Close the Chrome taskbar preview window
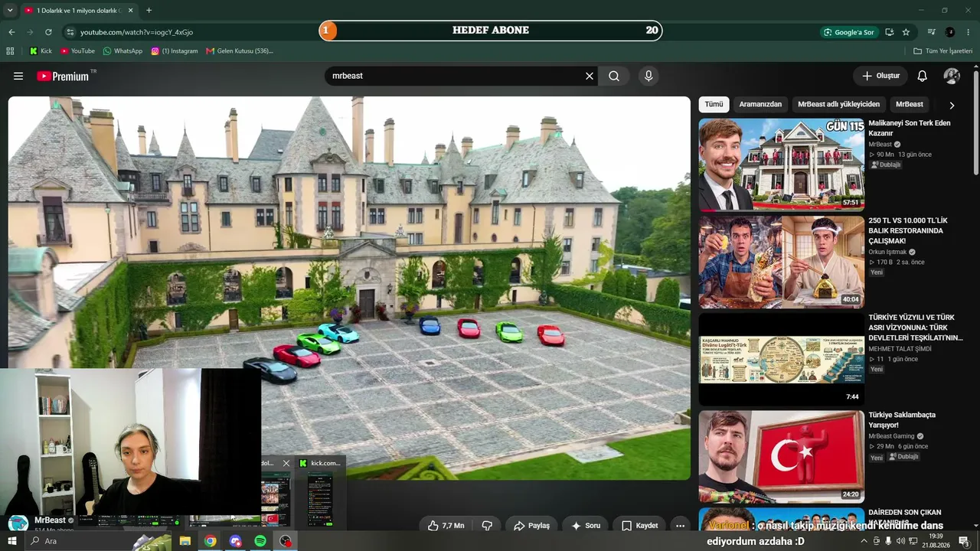980x551 pixels. (x=286, y=463)
